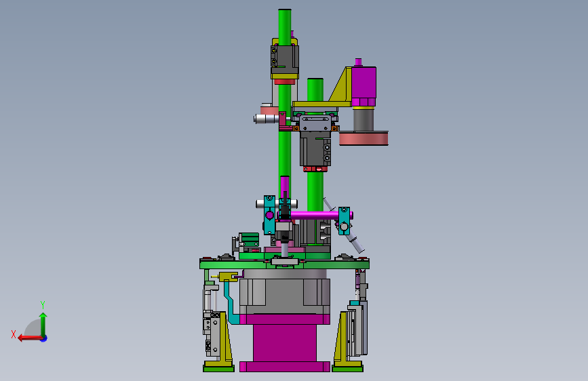
Task: Select the red collar below the gray slide block
Action: pos(315,169)
